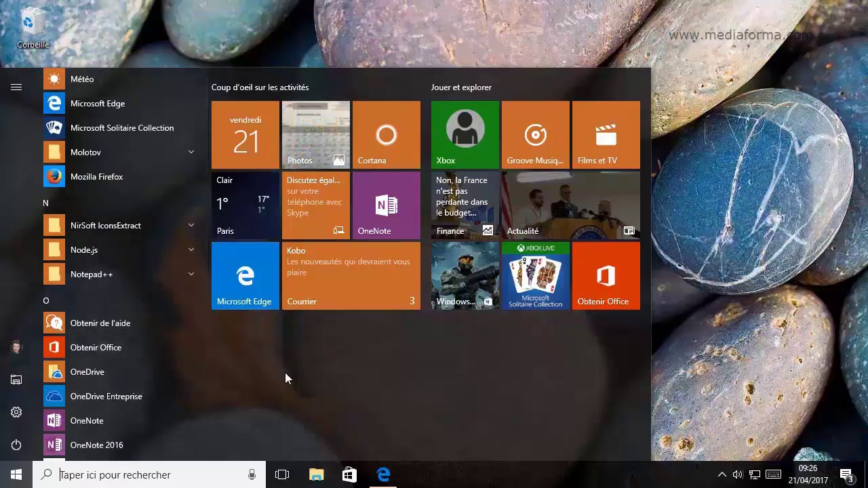
Task: Open File Explorer from the Start sidebar
Action: [16, 380]
